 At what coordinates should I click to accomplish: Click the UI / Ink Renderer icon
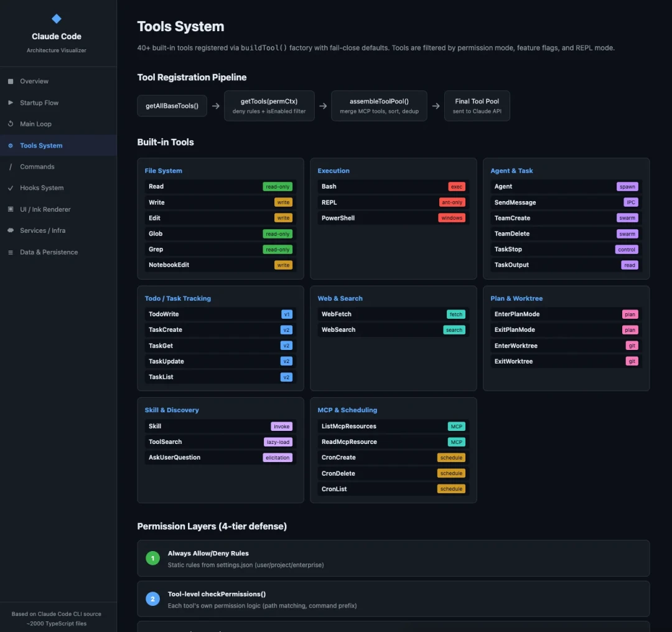point(11,209)
